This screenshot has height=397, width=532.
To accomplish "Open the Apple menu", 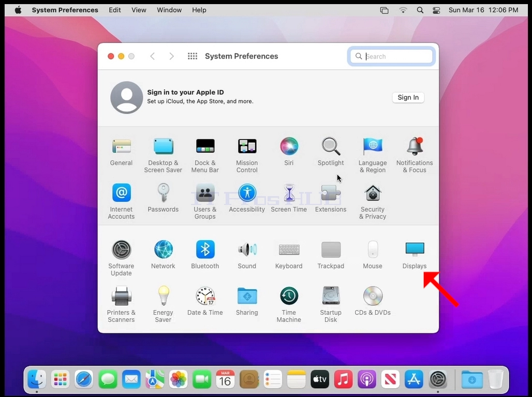I will click(x=18, y=10).
